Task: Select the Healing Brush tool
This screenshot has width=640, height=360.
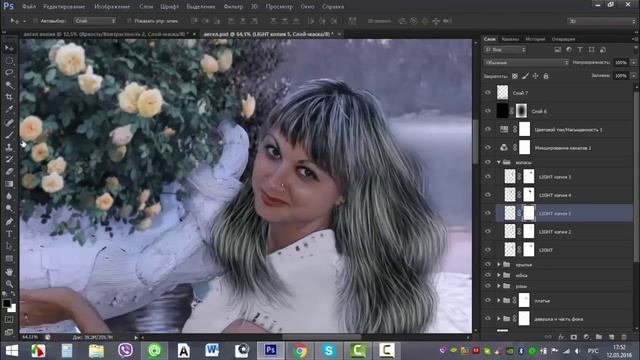Action: [9, 122]
